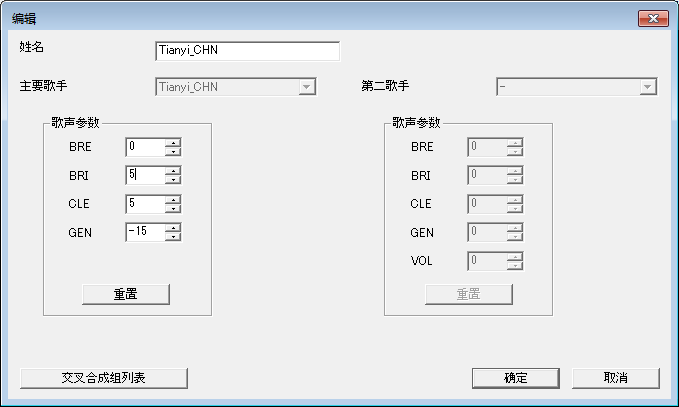
Task: Increase primary GEN with up arrow
Action: pos(173,228)
